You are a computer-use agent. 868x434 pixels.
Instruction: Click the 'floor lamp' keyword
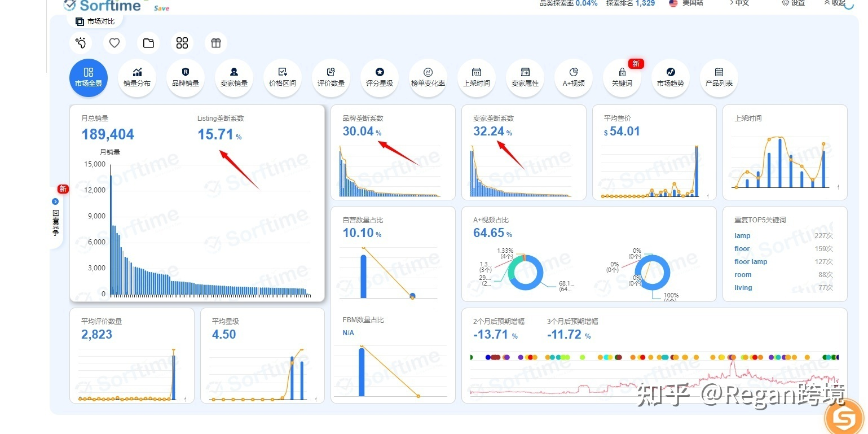(751, 262)
